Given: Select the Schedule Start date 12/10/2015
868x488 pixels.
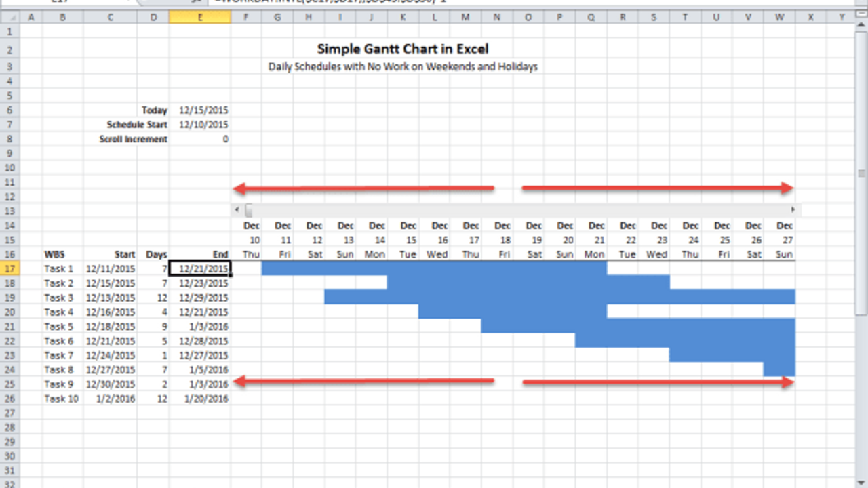Looking at the screenshot, I should [x=203, y=125].
